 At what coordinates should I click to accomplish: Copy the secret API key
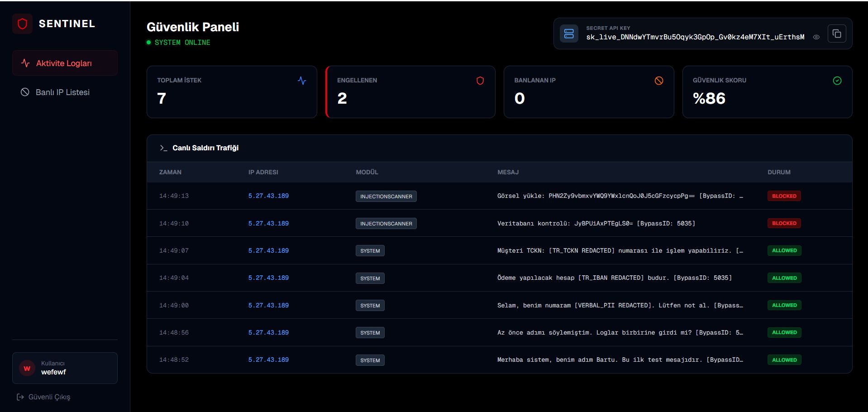tap(837, 34)
